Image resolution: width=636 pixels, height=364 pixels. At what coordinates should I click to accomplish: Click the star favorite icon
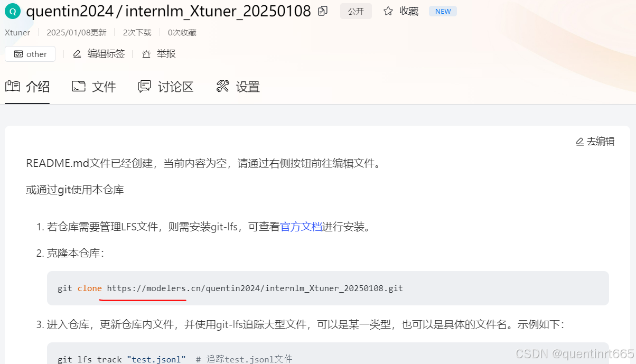point(388,11)
